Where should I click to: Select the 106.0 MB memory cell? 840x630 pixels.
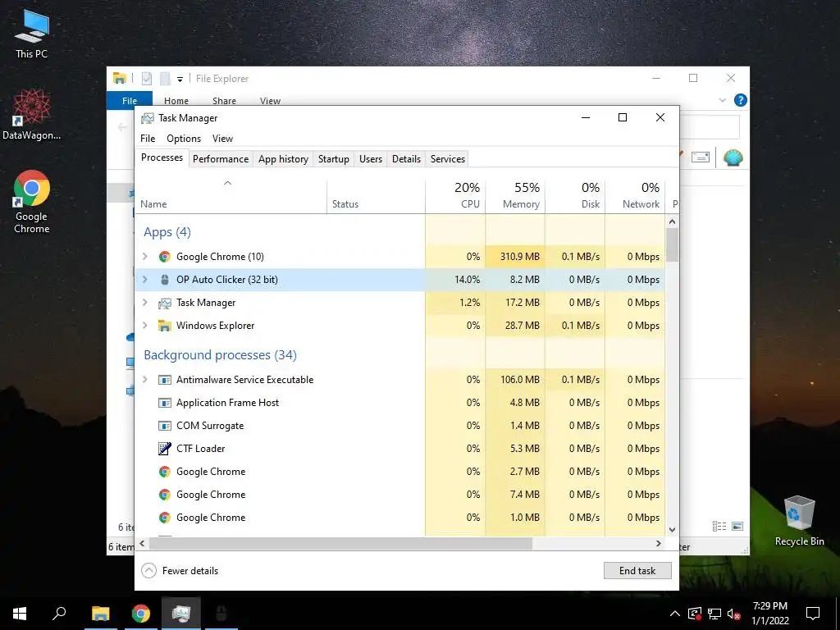(515, 380)
